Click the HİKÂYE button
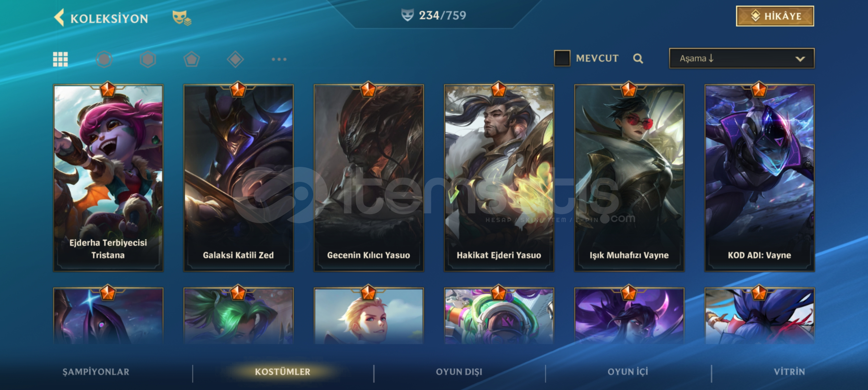 (775, 16)
